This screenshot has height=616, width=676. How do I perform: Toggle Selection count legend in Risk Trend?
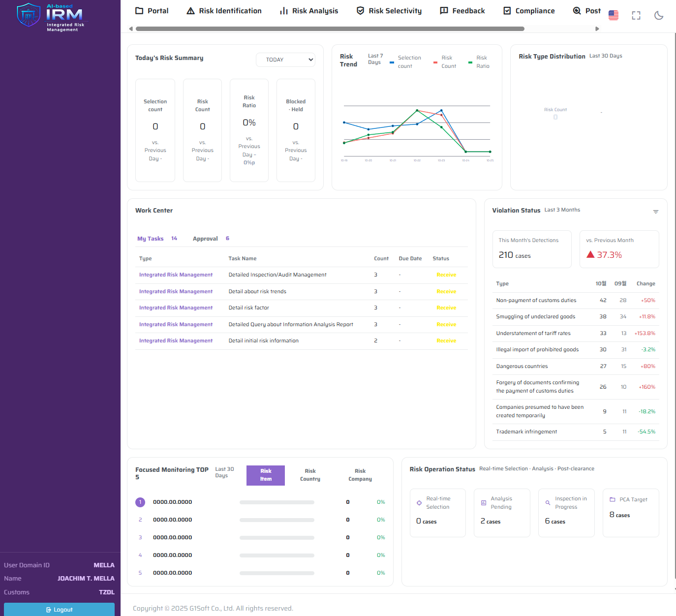click(405, 62)
